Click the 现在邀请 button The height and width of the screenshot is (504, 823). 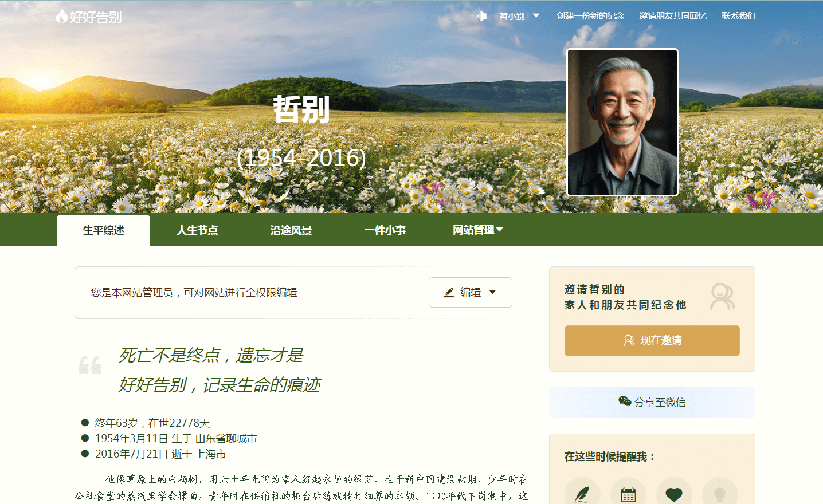coord(652,340)
